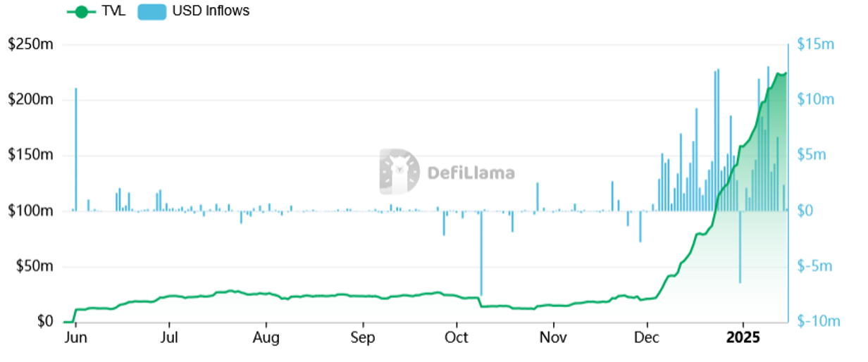Select the large negative October outflow bar
This screenshot has width=868, height=362.
point(481,254)
